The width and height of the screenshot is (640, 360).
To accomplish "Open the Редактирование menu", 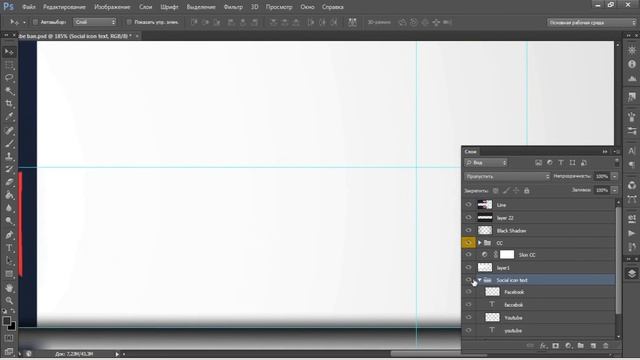I will coord(64,7).
